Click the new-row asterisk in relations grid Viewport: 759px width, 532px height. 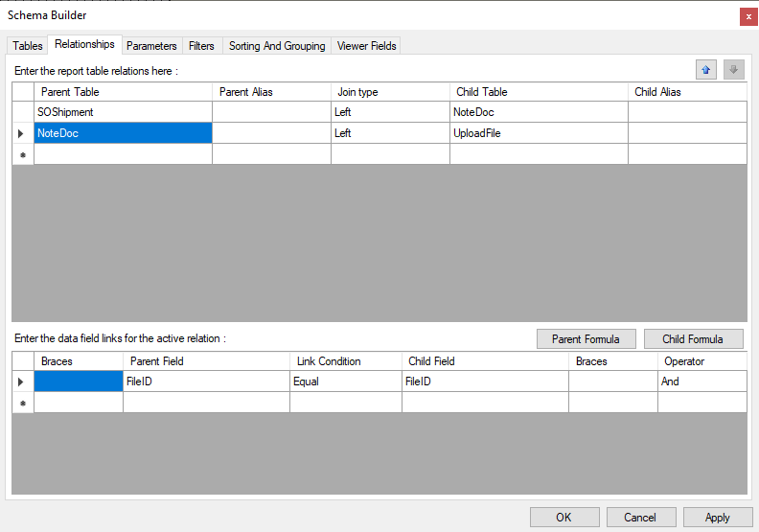pyautogui.click(x=22, y=154)
